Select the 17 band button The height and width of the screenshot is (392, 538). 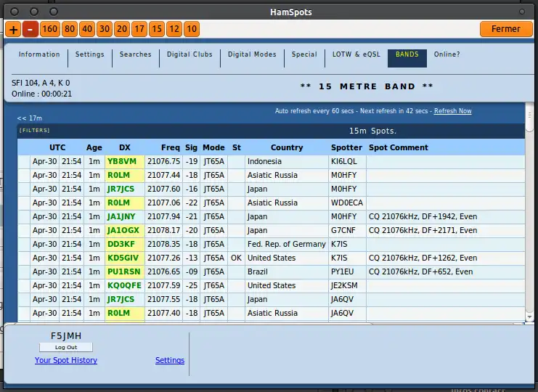(x=139, y=29)
